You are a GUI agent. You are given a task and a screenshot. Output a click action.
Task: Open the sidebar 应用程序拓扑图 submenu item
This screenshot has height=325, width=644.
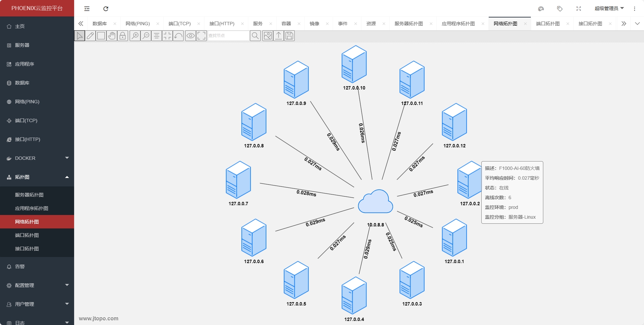pyautogui.click(x=37, y=208)
